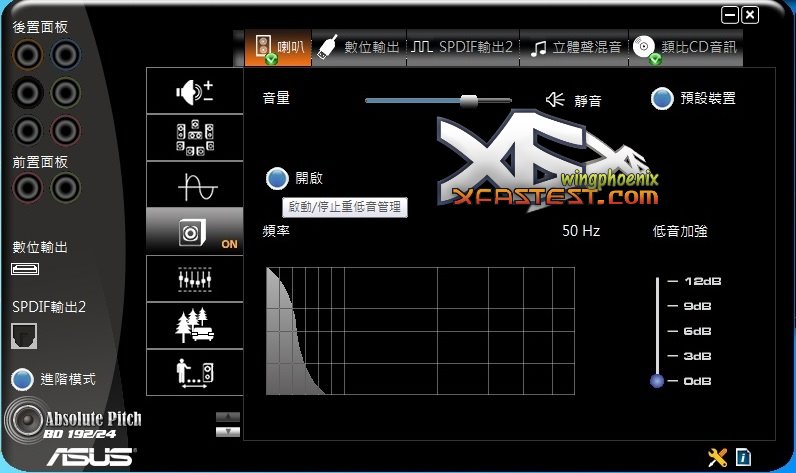Switch to the 數位輸出 tab
The width and height of the screenshot is (796, 473).
pos(359,48)
